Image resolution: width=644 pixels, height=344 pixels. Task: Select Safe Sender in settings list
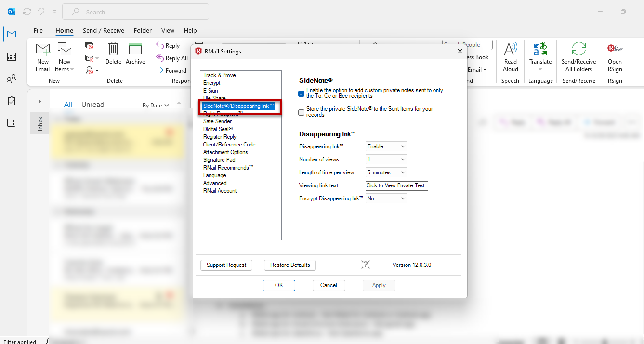pyautogui.click(x=217, y=121)
